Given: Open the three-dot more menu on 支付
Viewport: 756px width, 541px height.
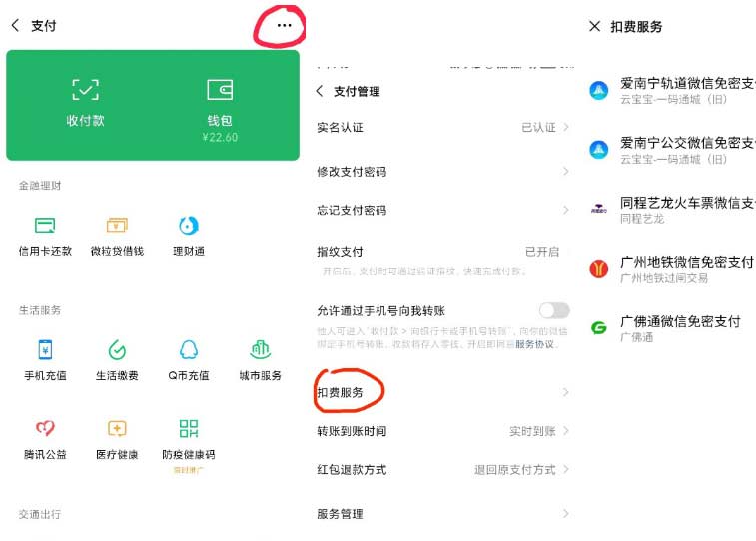Looking at the screenshot, I should pyautogui.click(x=284, y=25).
